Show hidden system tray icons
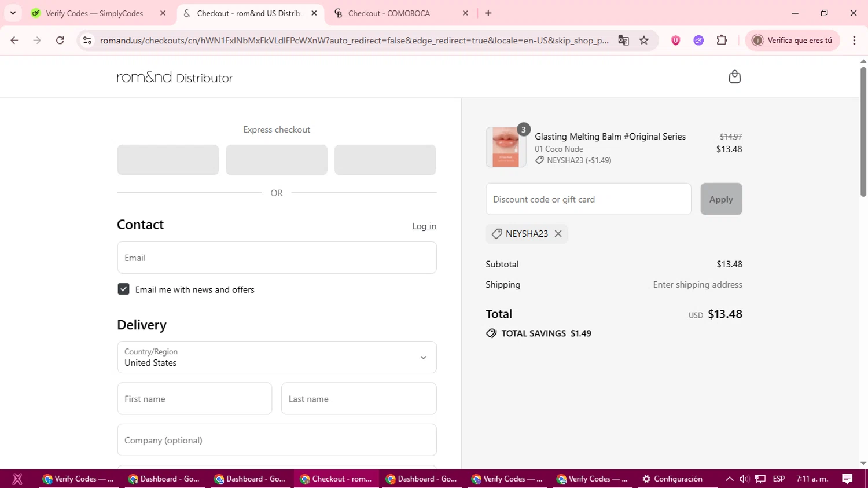 (729, 479)
